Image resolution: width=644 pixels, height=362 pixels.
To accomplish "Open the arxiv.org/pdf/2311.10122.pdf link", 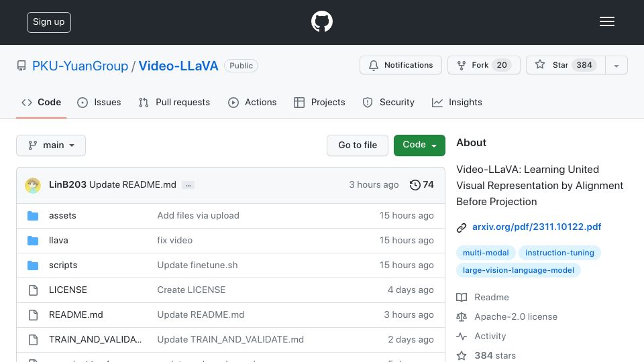I will click(x=537, y=227).
